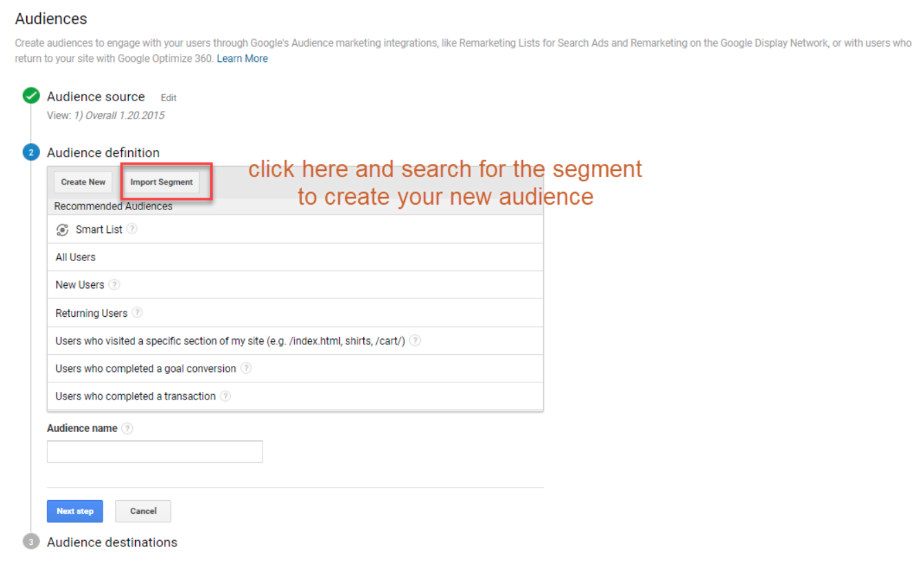Click help icon next to Smart List

click(x=132, y=229)
